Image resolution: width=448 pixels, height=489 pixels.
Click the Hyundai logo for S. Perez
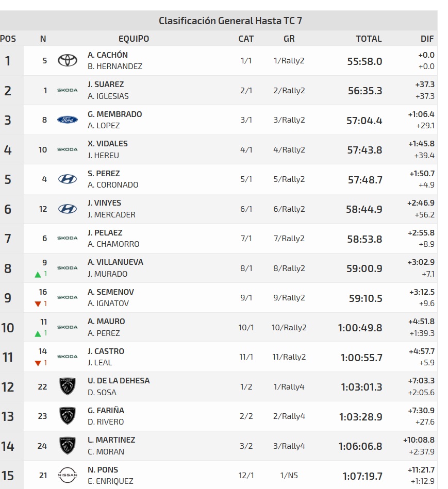click(x=67, y=179)
